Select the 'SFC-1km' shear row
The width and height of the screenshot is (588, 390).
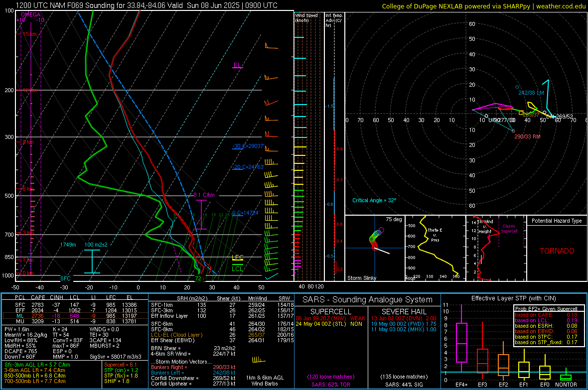[x=222, y=305]
